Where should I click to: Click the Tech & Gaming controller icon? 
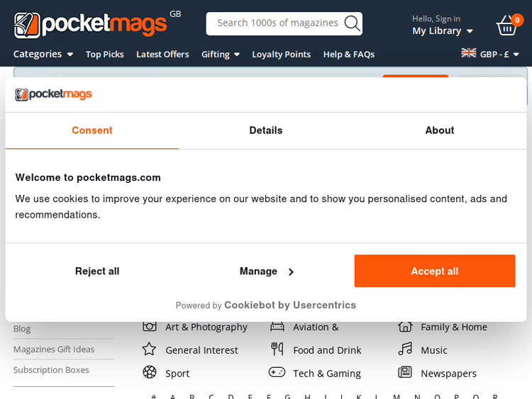tap(277, 373)
